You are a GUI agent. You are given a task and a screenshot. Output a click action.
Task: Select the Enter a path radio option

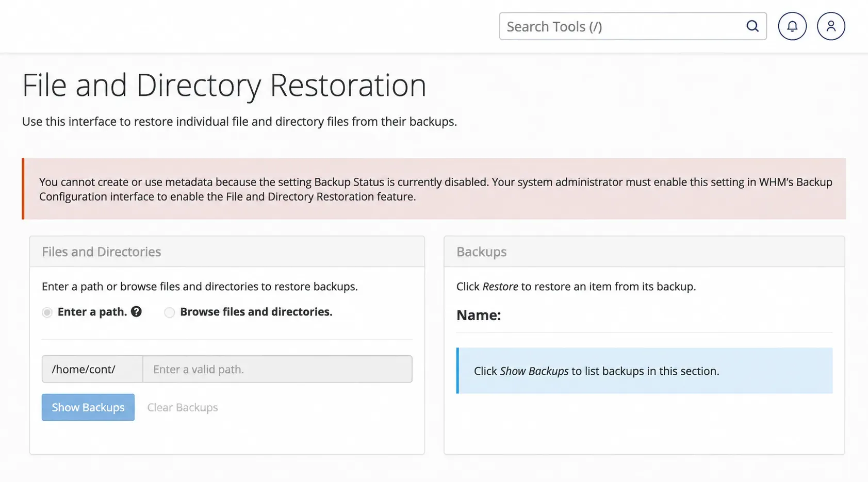point(47,312)
